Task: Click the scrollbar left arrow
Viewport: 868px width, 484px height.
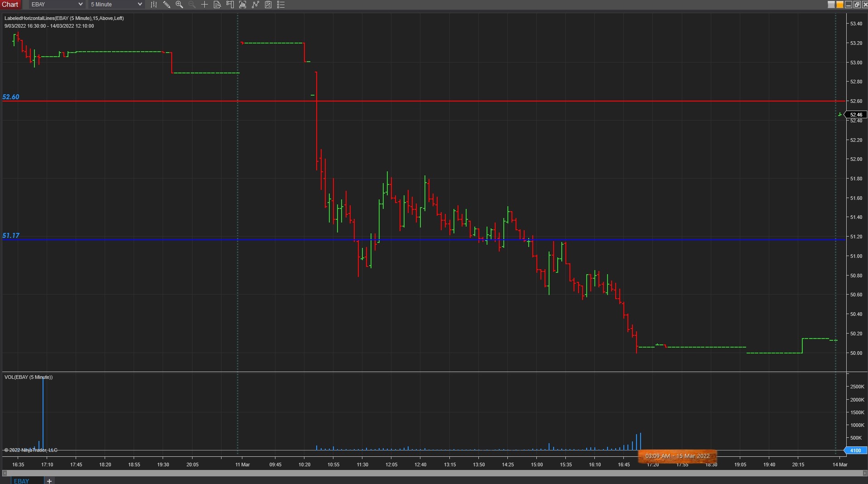Action: [5, 473]
